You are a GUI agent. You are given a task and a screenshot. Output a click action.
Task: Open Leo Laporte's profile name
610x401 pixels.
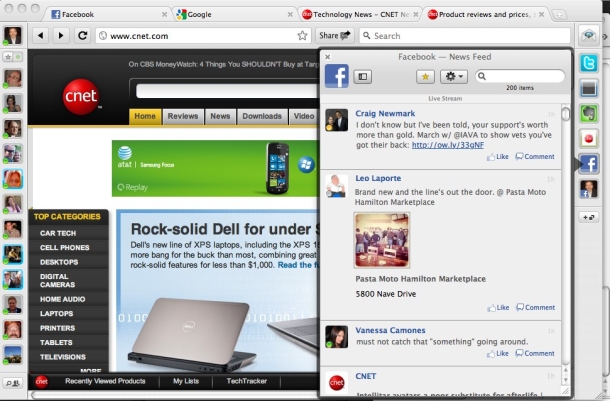[378, 178]
